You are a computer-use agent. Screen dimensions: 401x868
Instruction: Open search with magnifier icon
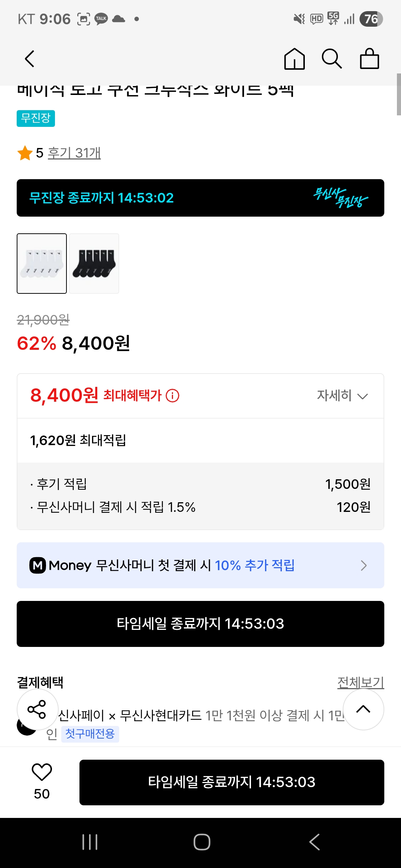click(x=331, y=59)
